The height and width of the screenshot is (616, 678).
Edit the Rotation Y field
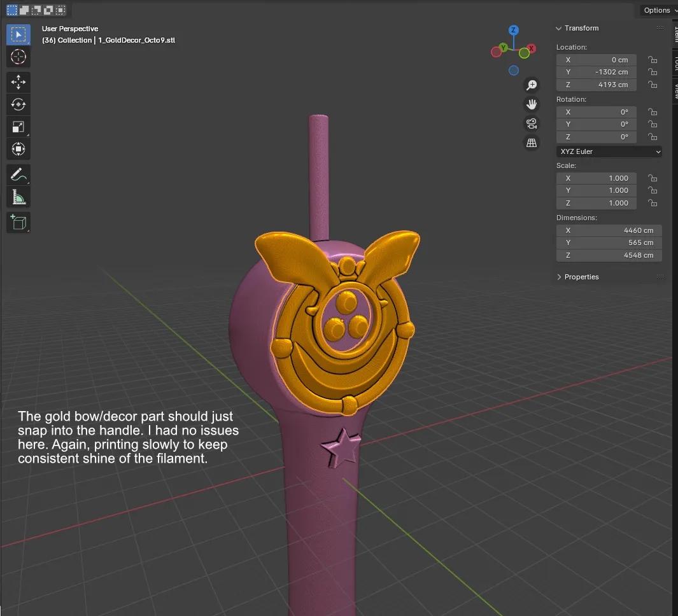point(597,125)
